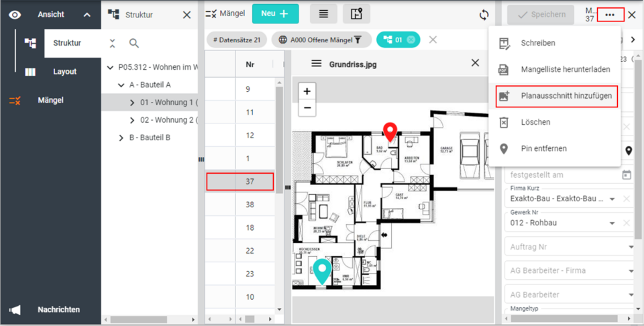Select Planausschnitt hinzufügen from the menu
This screenshot has width=644, height=326.
566,96
